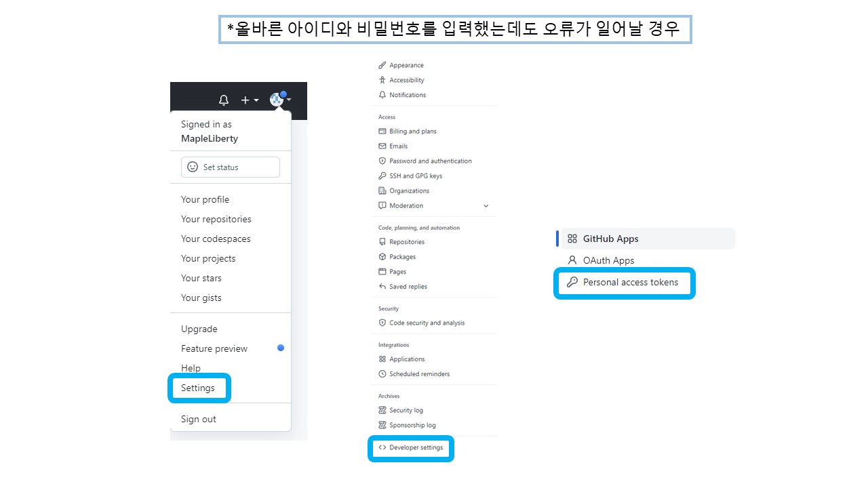Image resolution: width=868 pixels, height=488 pixels.
Task: Open Sponsorship log
Action: pyautogui.click(x=412, y=426)
